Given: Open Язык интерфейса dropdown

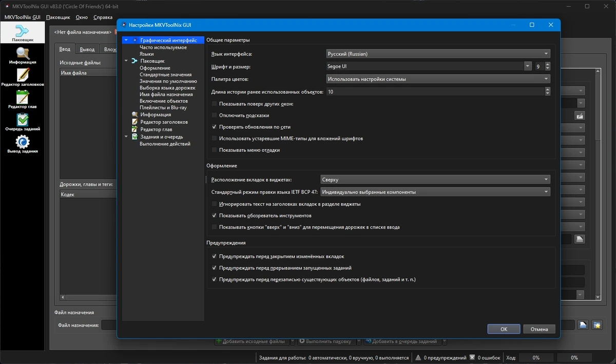Looking at the screenshot, I should pyautogui.click(x=438, y=53).
